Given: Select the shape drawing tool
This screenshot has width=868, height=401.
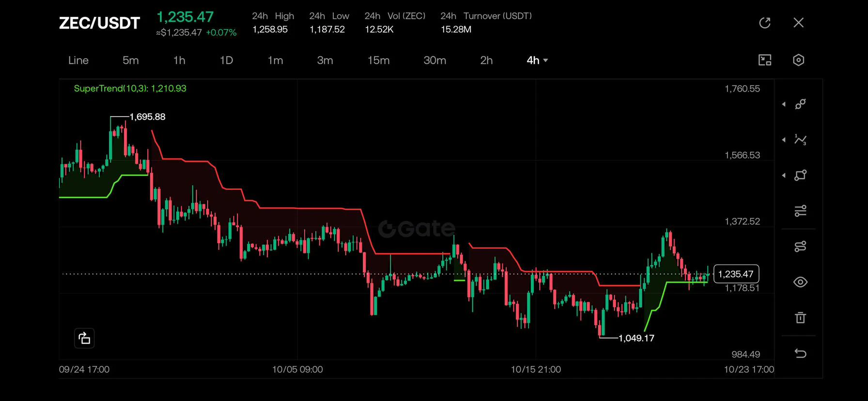Looking at the screenshot, I should coord(801,175).
